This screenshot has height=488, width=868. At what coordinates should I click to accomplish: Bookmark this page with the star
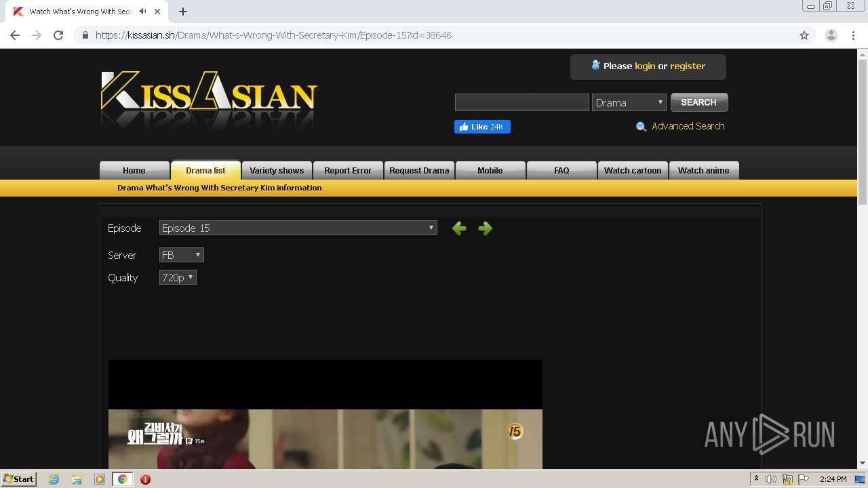point(804,35)
